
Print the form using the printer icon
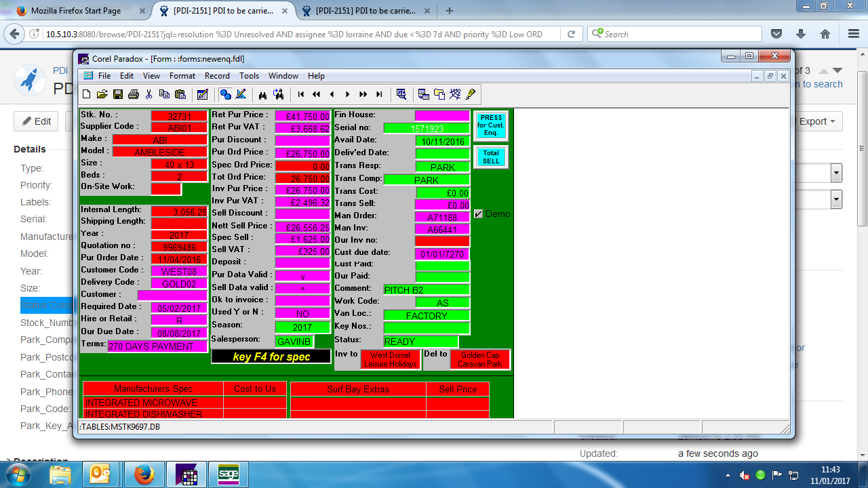(134, 94)
